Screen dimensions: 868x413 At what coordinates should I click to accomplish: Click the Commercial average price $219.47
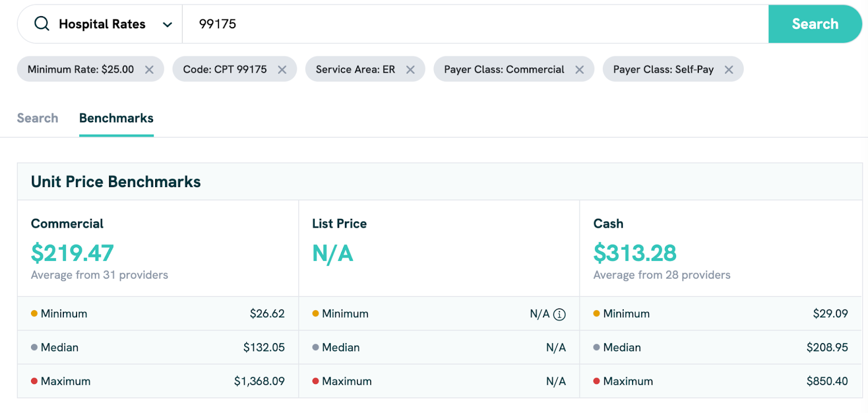72,253
